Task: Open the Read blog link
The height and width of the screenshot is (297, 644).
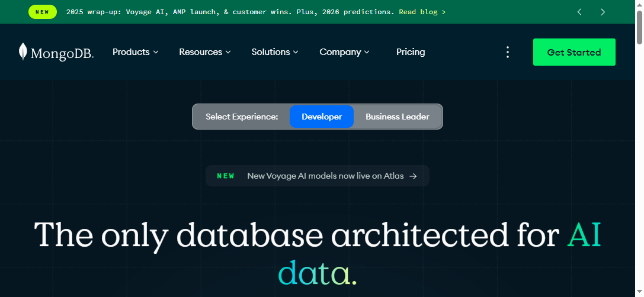Action: [x=422, y=12]
